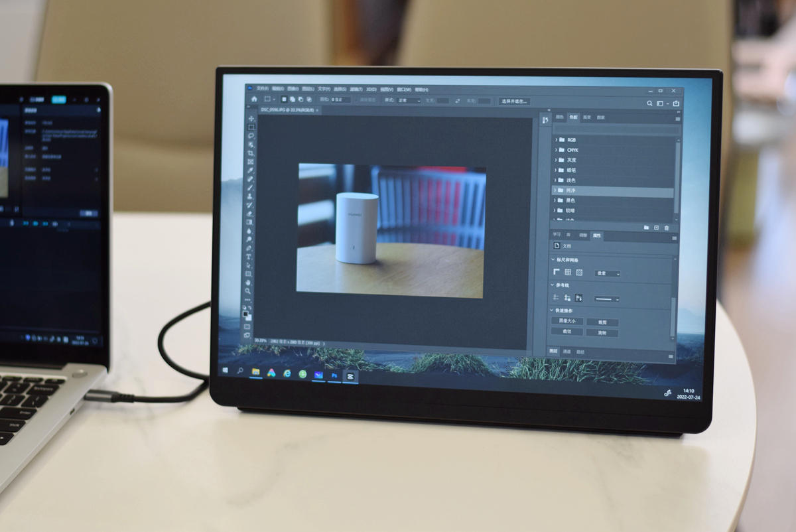Click background color swatch in toolbar
The height and width of the screenshot is (532, 796).
pyautogui.click(x=249, y=317)
